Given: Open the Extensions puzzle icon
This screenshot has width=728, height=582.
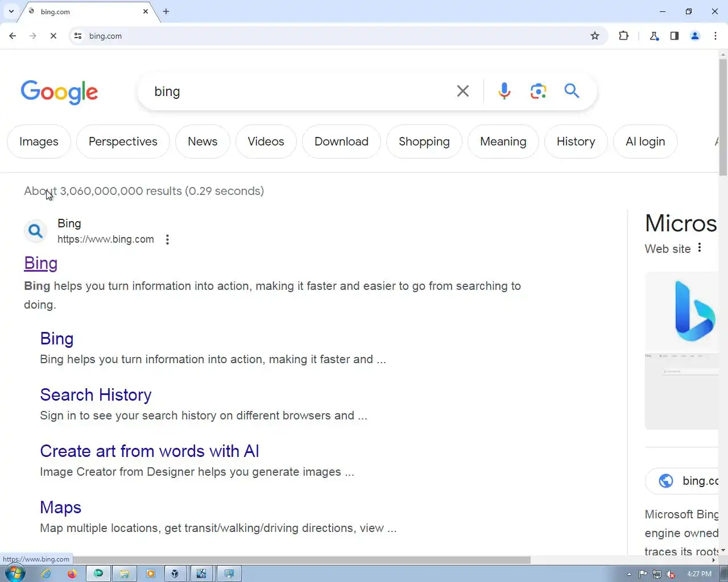Looking at the screenshot, I should (623, 36).
